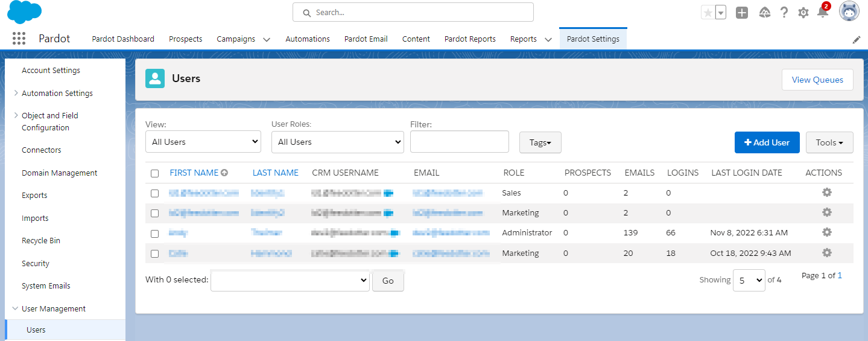Open the Trailhead guidance icon

pyautogui.click(x=765, y=13)
